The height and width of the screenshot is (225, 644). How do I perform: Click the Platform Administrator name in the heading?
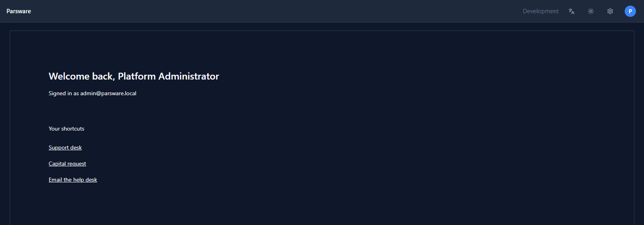(x=168, y=76)
